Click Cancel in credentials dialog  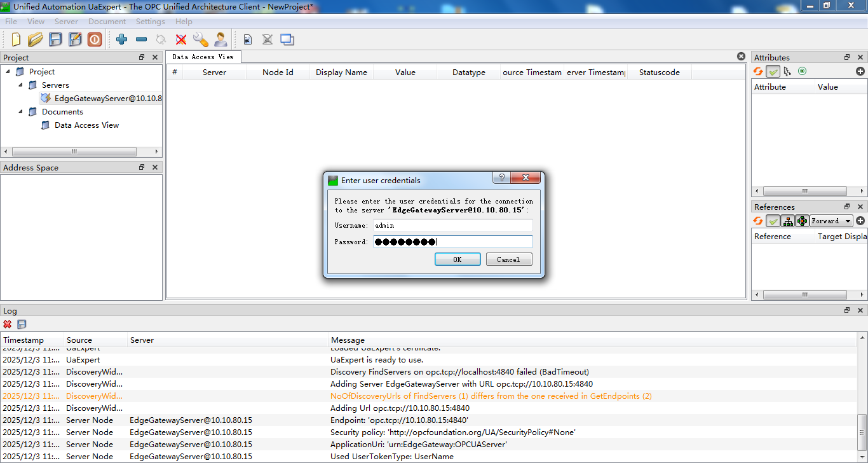point(508,259)
